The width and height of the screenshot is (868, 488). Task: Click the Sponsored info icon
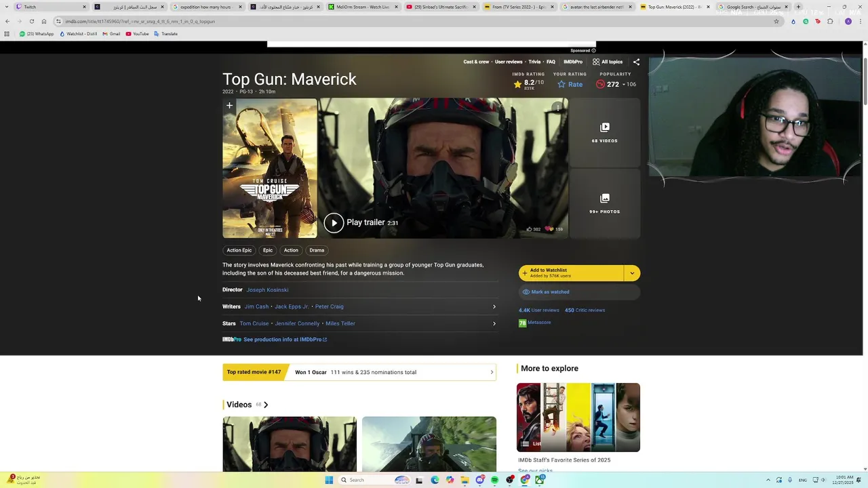click(x=593, y=50)
